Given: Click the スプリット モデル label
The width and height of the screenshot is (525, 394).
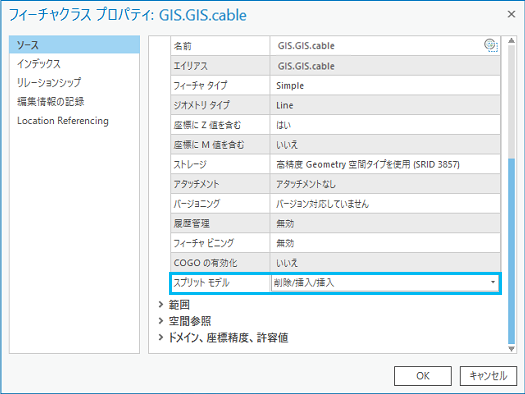Looking at the screenshot, I should [x=201, y=283].
